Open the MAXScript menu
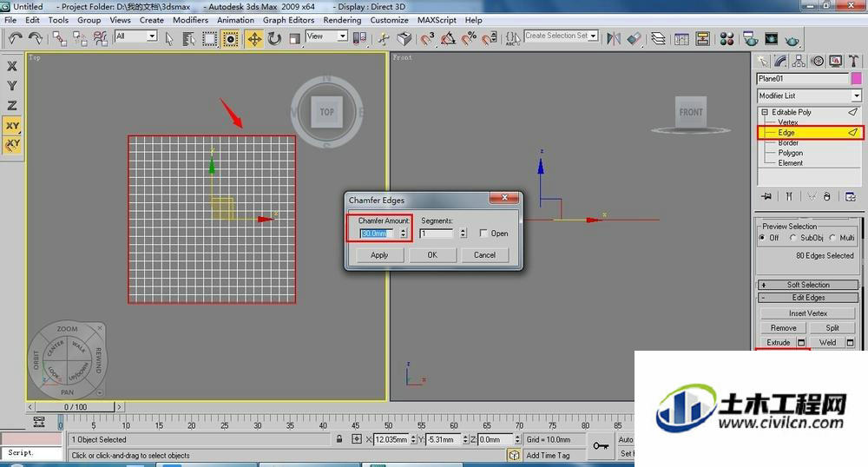868x467 pixels. click(x=437, y=20)
